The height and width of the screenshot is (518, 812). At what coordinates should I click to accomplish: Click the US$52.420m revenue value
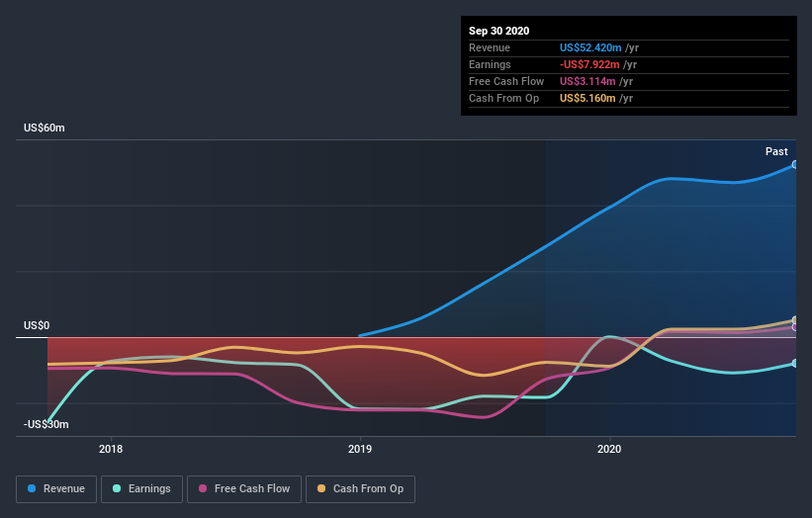point(590,47)
